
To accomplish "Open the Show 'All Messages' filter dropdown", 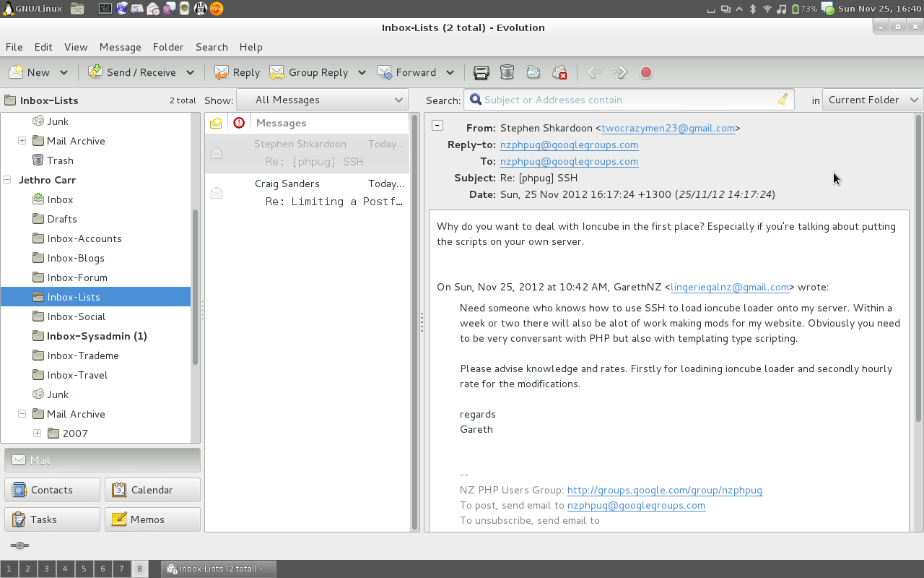I will pyautogui.click(x=322, y=100).
